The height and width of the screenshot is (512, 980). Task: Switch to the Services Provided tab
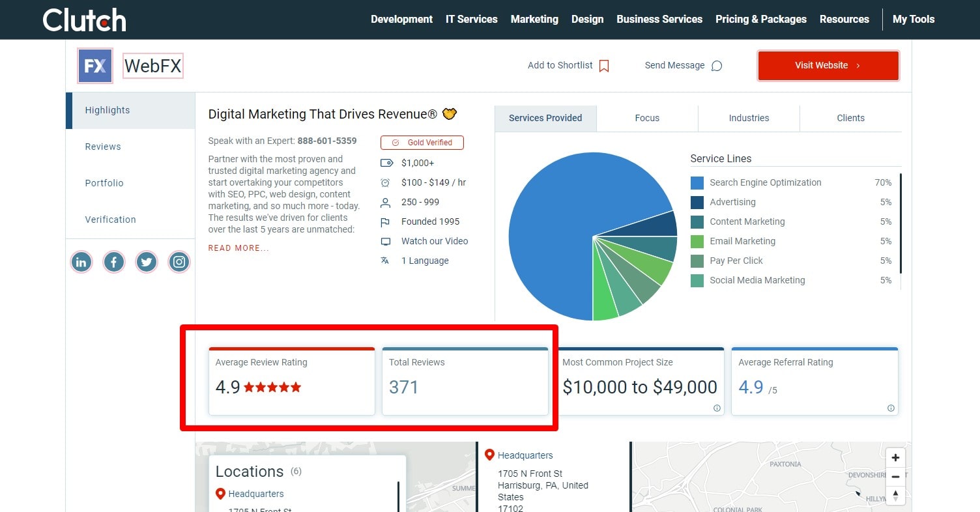(x=545, y=119)
